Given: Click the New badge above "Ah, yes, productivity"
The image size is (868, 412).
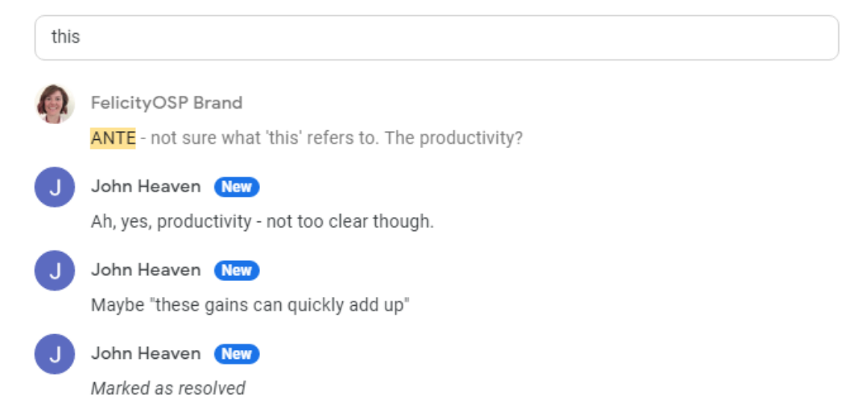Looking at the screenshot, I should 236,187.
